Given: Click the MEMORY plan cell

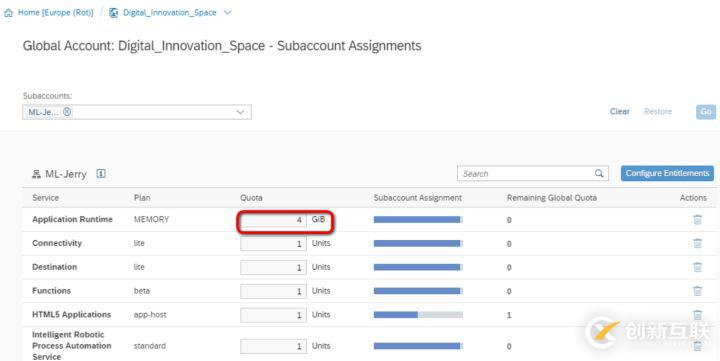Looking at the screenshot, I should click(x=151, y=220).
